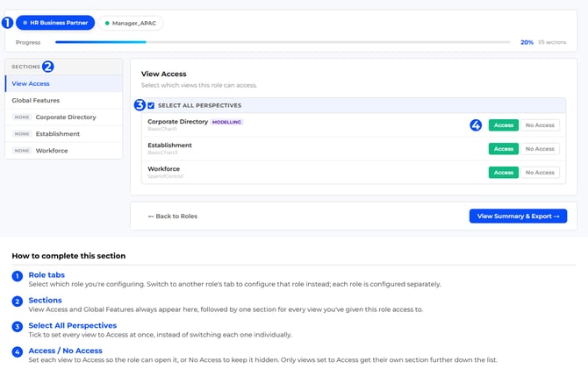Set Corporate Directory to Access
The width and height of the screenshot is (588, 369).
point(503,125)
